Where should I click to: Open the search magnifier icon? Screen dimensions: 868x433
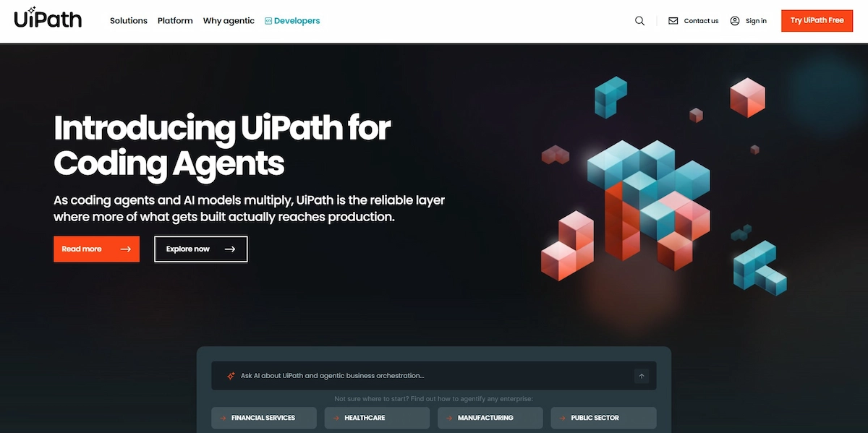click(x=639, y=21)
